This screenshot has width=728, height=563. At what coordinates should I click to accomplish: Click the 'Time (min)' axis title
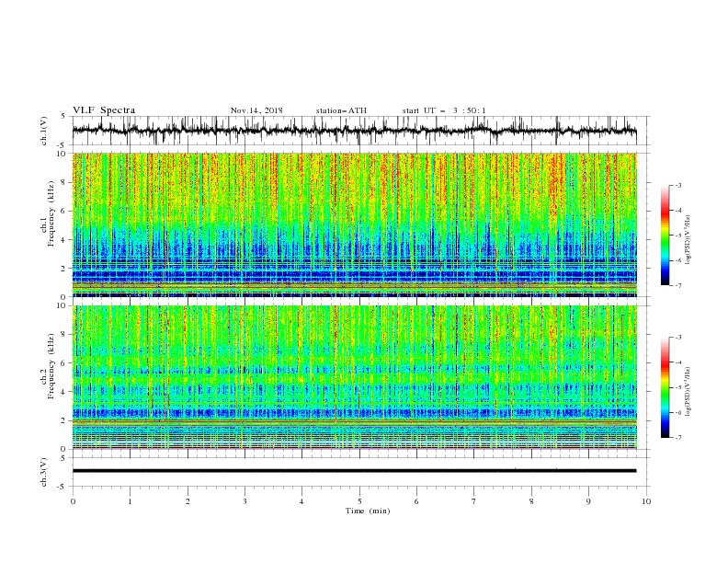(x=368, y=511)
